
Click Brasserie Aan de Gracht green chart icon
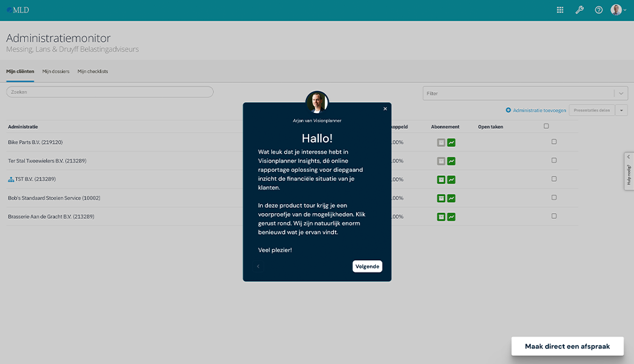pyautogui.click(x=451, y=217)
